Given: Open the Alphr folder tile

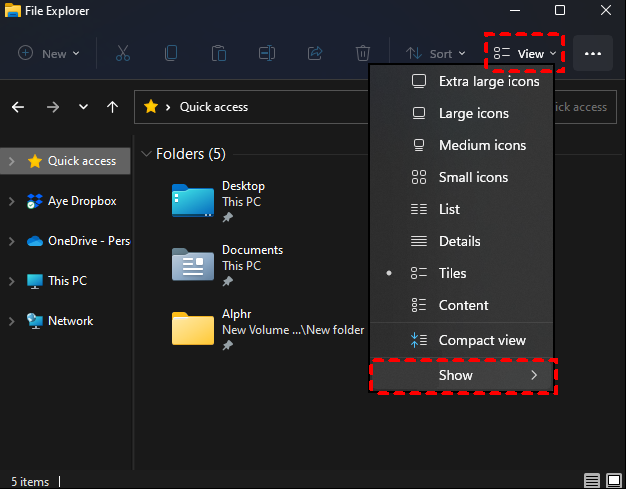Looking at the screenshot, I should click(268, 329).
